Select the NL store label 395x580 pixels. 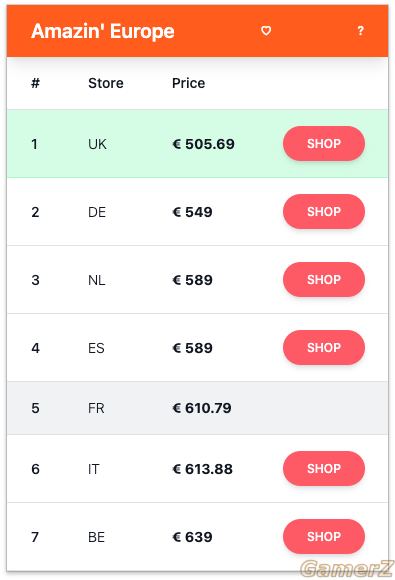97,280
